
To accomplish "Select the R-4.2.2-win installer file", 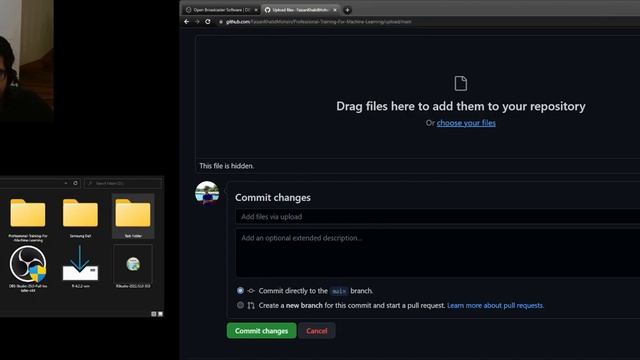I will pos(80,267).
